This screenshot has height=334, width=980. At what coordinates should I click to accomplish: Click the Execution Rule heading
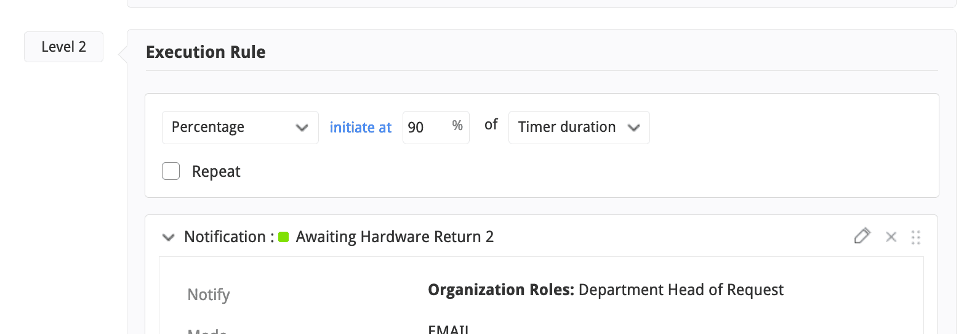pos(206,52)
